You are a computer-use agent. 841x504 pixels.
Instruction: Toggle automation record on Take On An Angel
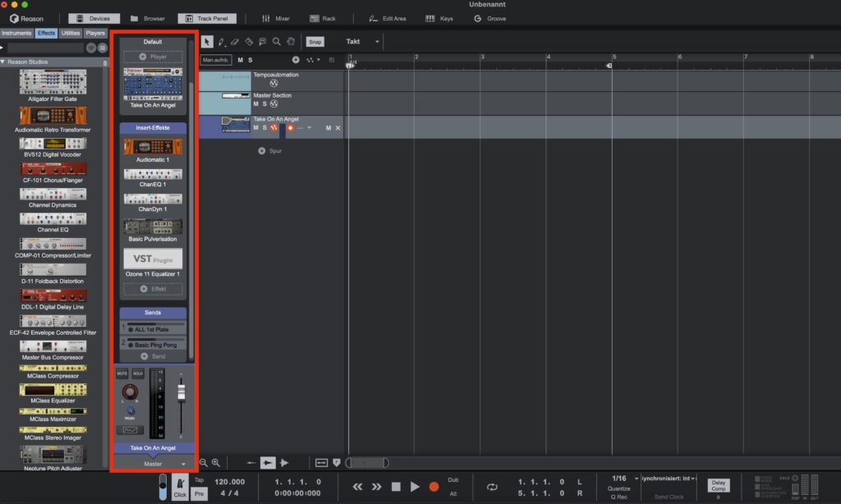tap(274, 127)
